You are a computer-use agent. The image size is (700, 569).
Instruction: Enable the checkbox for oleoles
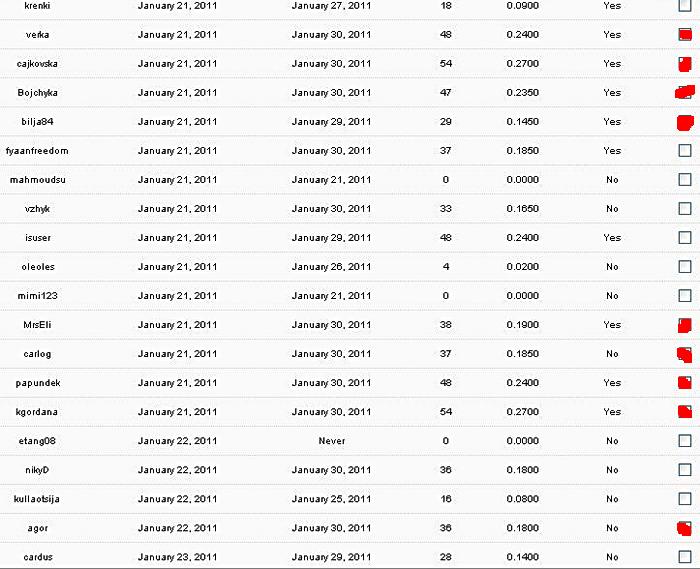coord(684,266)
